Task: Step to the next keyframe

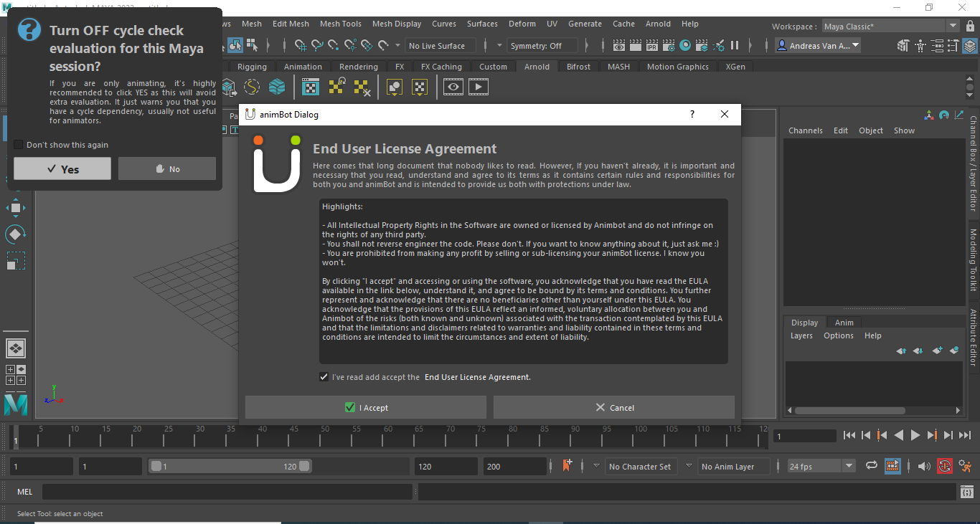Action: pyautogui.click(x=932, y=435)
